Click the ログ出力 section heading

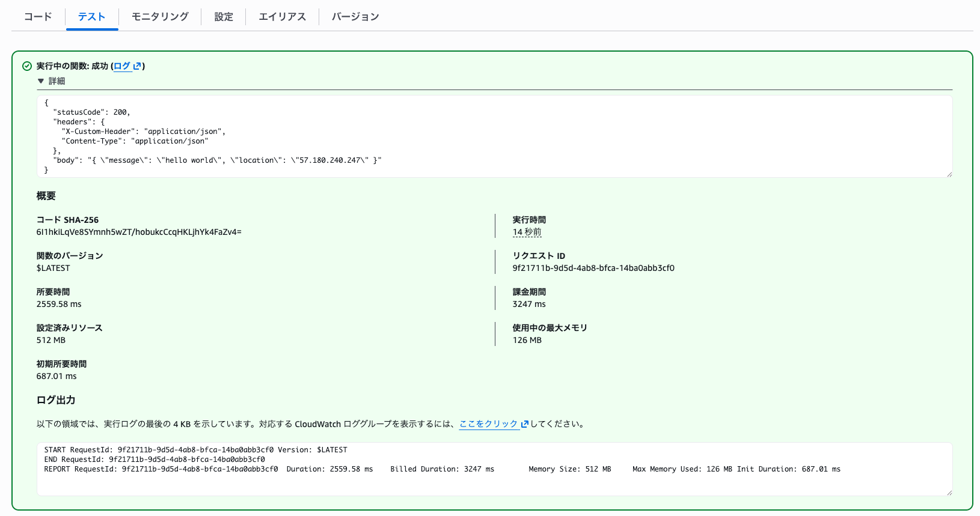tap(56, 400)
